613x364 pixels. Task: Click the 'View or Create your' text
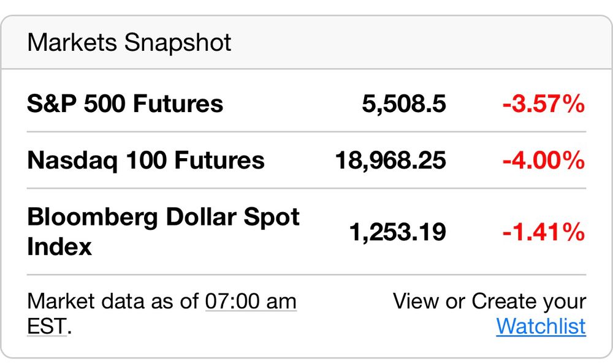(489, 301)
